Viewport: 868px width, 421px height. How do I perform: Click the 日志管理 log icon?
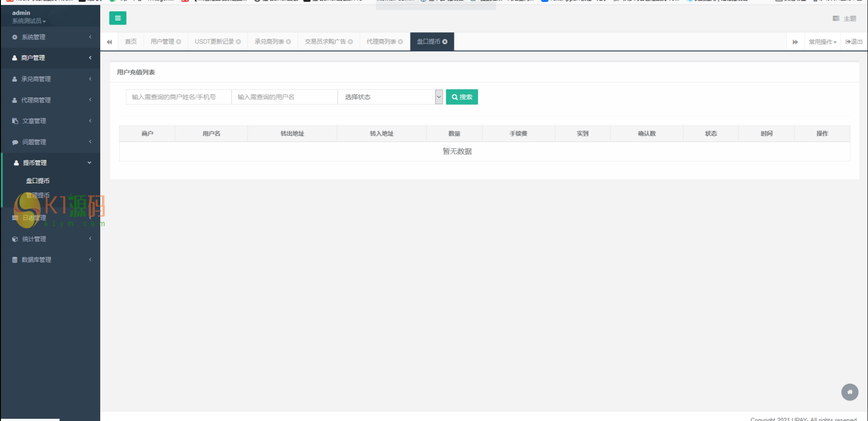14,218
